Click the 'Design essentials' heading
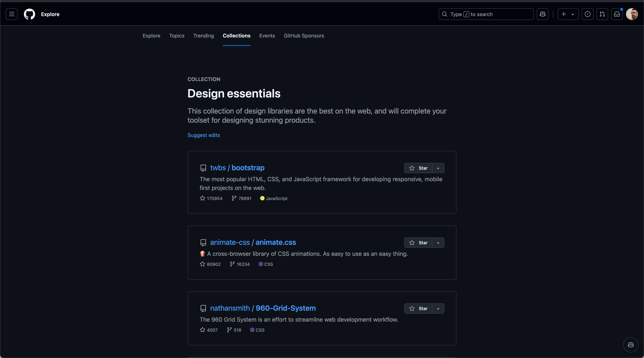 click(x=234, y=93)
